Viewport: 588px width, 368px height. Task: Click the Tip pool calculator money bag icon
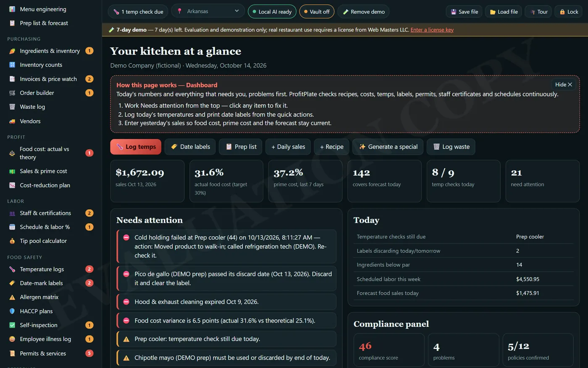[12, 241]
